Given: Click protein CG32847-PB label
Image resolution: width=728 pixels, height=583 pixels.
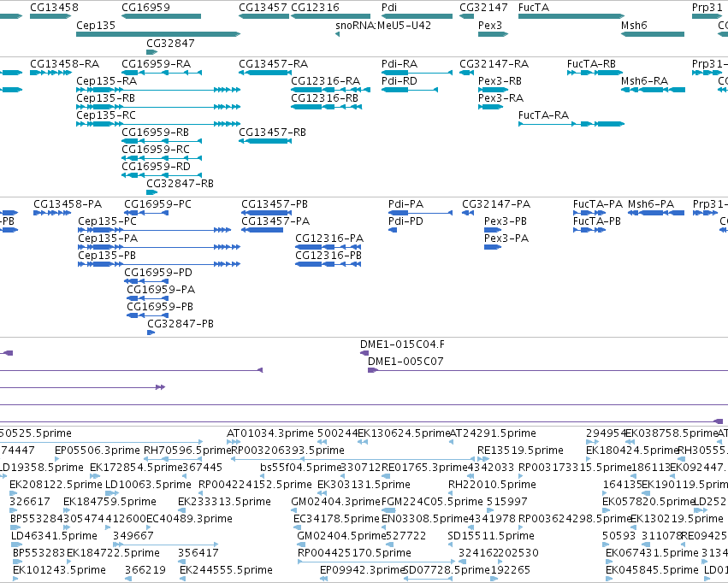Looking at the screenshot, I should pos(181,324).
